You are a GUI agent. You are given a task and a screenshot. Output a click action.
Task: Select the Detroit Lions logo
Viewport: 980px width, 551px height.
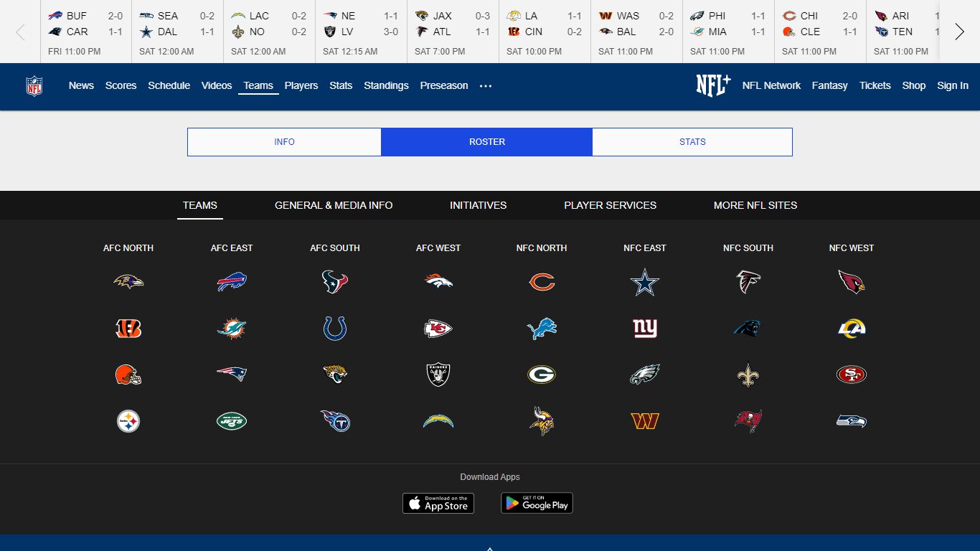pos(542,329)
